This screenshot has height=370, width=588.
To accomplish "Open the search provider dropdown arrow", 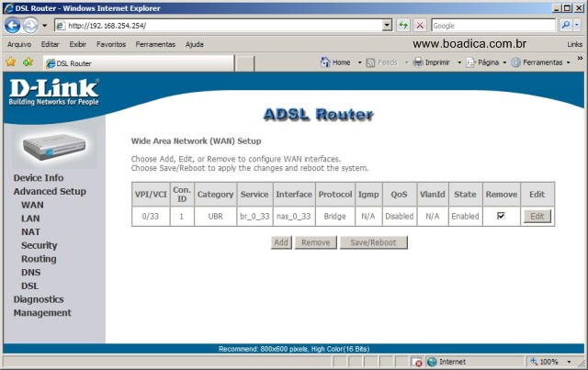I will coord(576,25).
